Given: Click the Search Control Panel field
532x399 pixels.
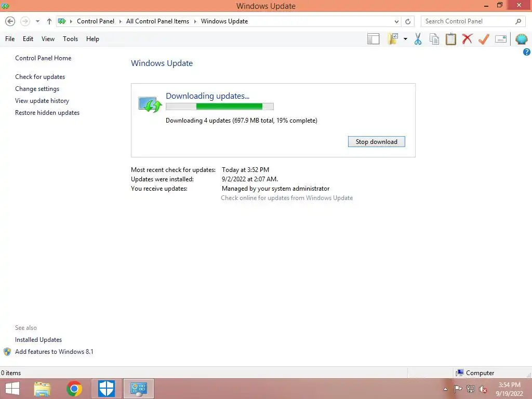Looking at the screenshot, I should 473,21.
